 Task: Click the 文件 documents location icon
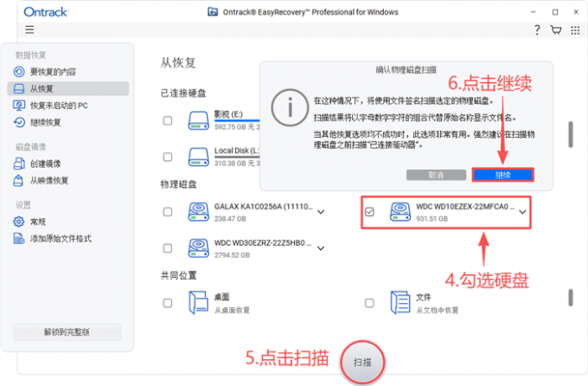pyautogui.click(x=400, y=303)
